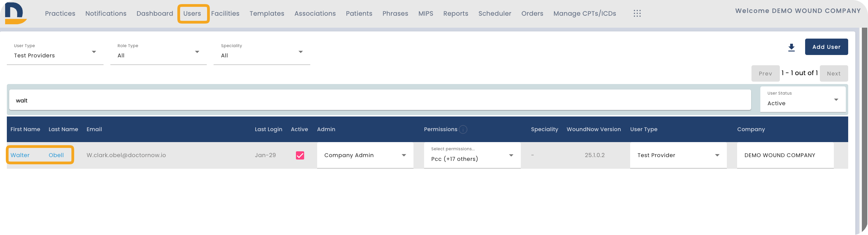
Task: Open the apps grid menu icon
Action: [x=637, y=13]
